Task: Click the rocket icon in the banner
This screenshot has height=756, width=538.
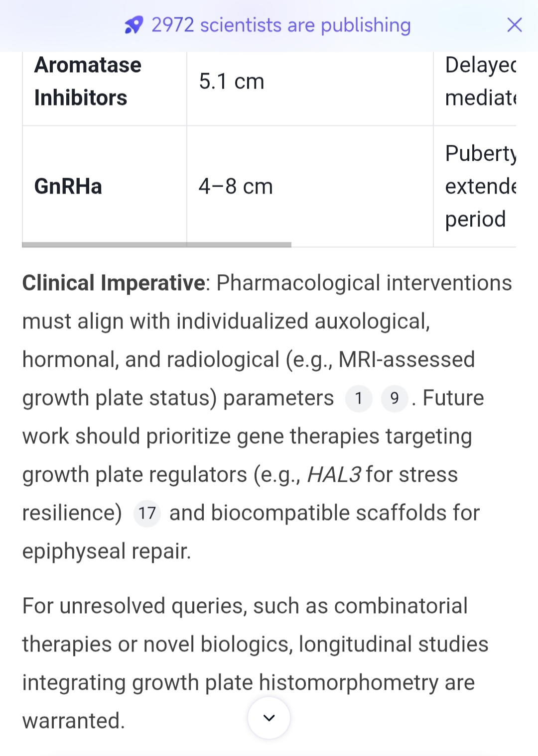Action: [134, 25]
